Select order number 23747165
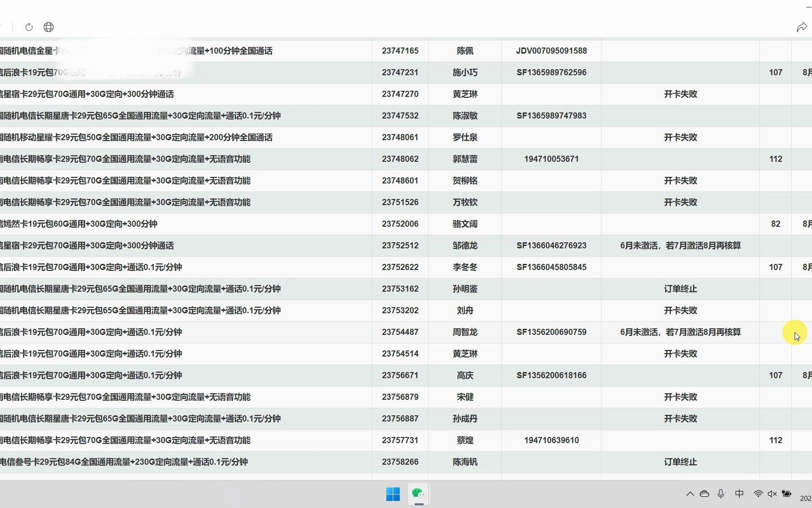 coord(400,51)
